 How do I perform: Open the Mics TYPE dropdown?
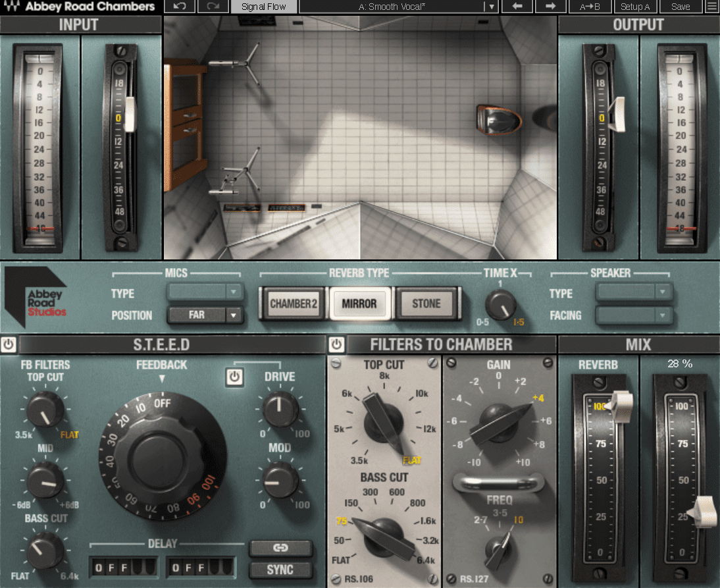(x=204, y=292)
